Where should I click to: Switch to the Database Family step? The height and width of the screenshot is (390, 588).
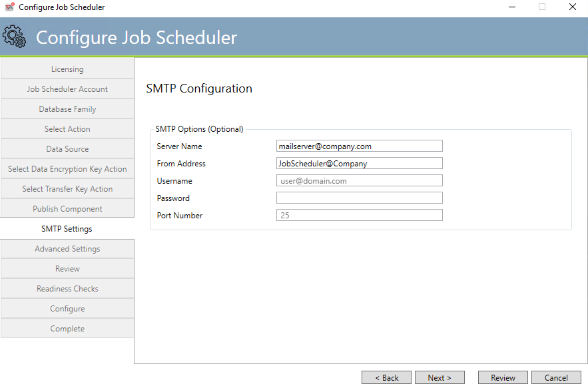67,108
